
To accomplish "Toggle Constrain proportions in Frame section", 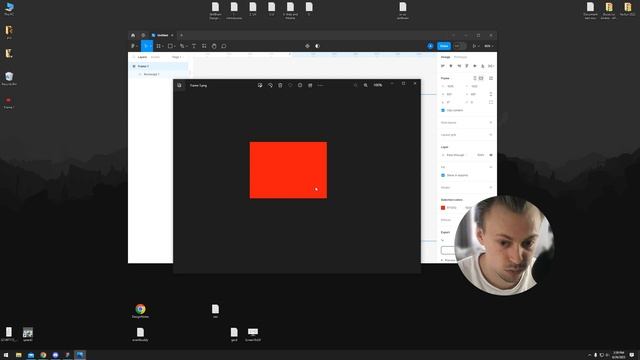I will click(491, 94).
